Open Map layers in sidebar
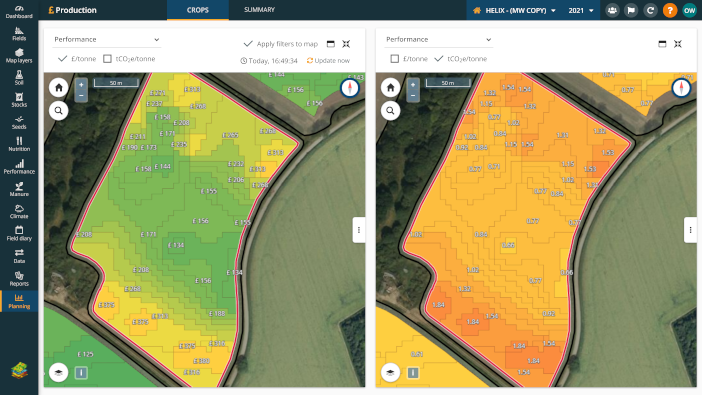Viewport: 702px width, 395px height. [x=19, y=56]
